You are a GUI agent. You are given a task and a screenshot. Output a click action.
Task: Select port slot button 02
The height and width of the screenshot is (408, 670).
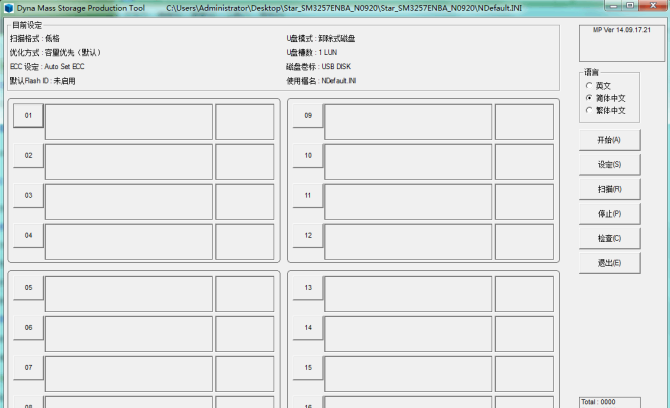tap(28, 156)
